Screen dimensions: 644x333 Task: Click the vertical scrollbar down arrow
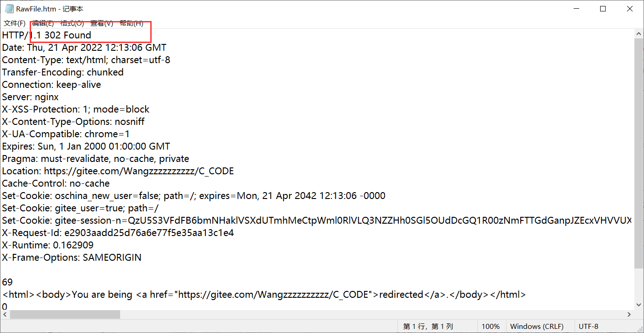[639, 305]
